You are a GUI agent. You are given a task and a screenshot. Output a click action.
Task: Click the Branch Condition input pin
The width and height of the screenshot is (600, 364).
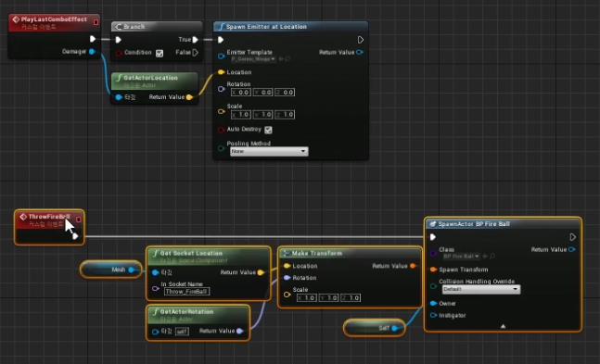pos(119,53)
